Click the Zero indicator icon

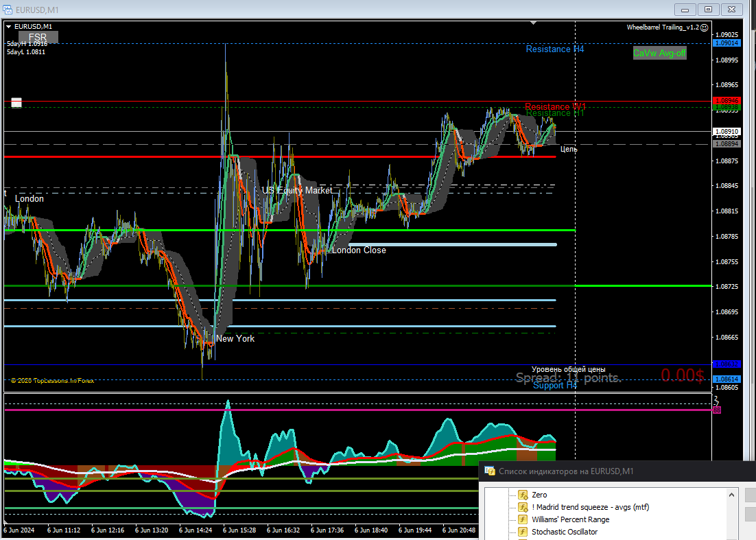click(x=523, y=495)
